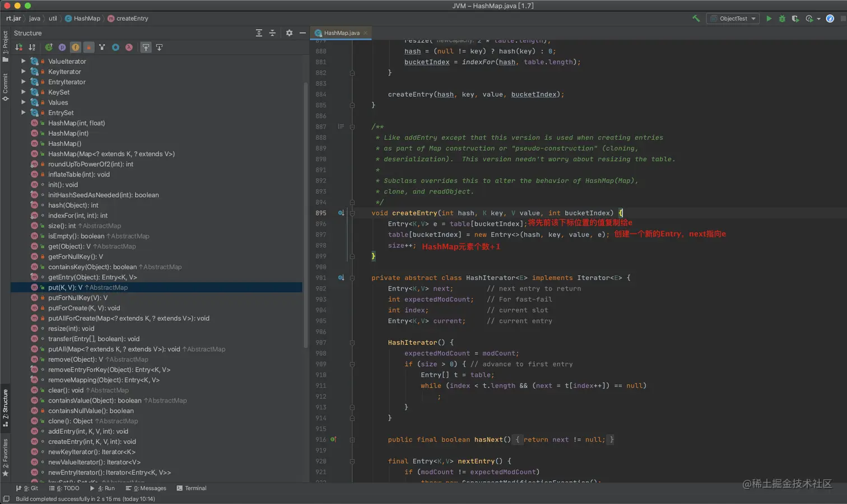Viewport: 847px width, 504px height.
Task: Expand the EntrySet node
Action: [24, 113]
